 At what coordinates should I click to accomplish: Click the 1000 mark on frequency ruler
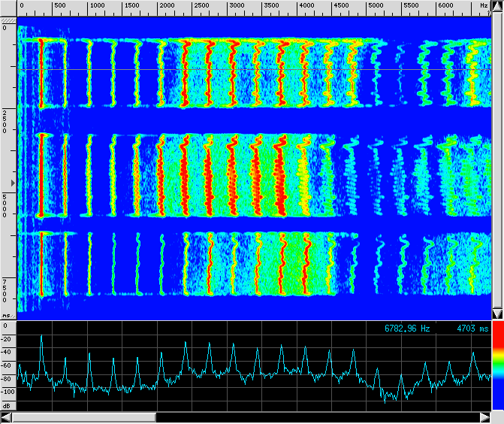pos(96,5)
